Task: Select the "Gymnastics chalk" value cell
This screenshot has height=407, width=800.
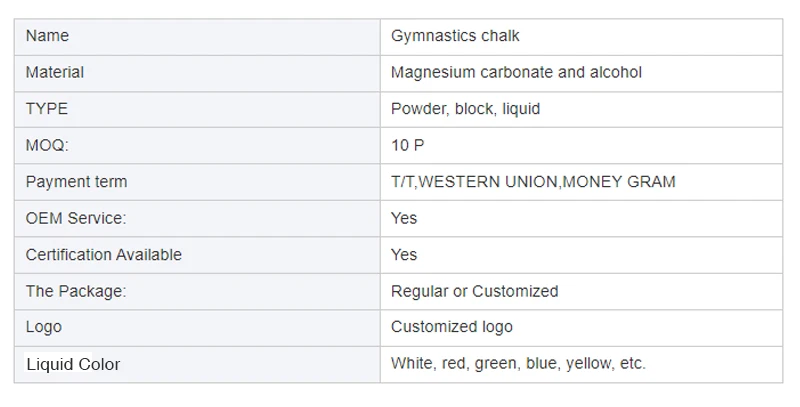Action: (455, 36)
